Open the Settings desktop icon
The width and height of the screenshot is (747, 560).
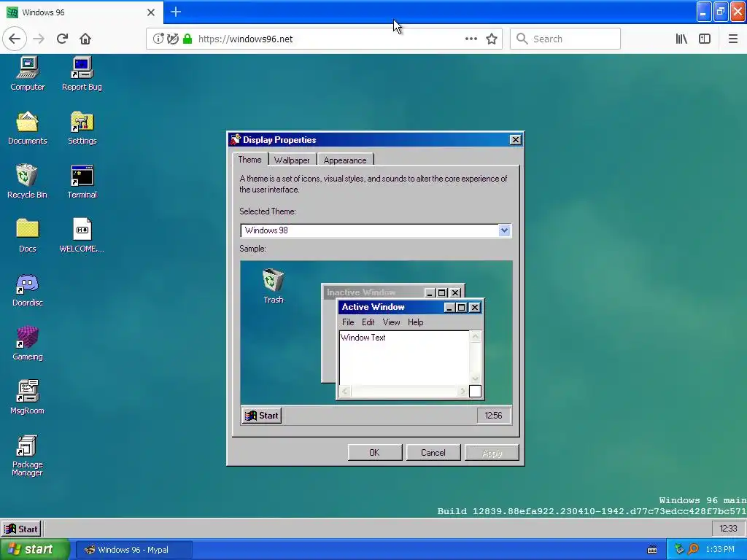tap(82, 128)
